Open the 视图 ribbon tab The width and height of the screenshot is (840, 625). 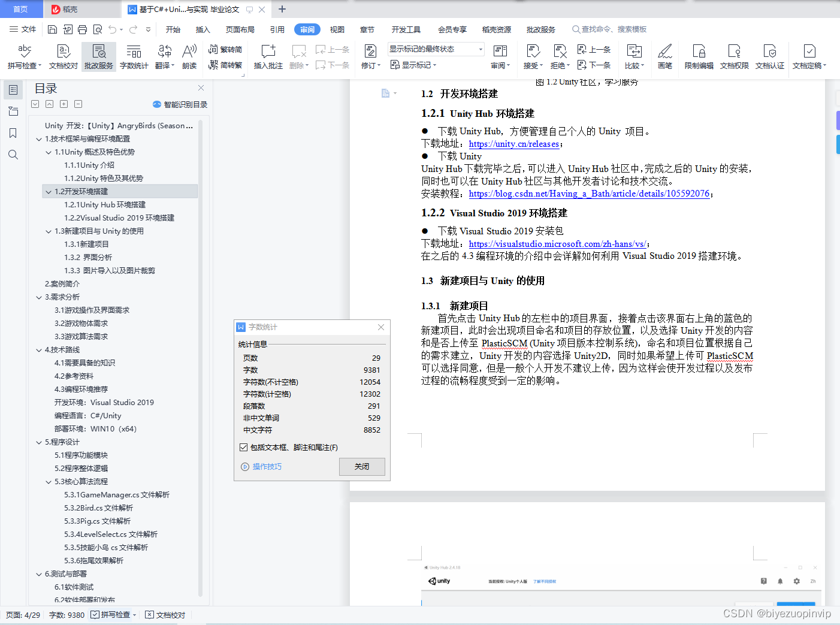(x=337, y=29)
